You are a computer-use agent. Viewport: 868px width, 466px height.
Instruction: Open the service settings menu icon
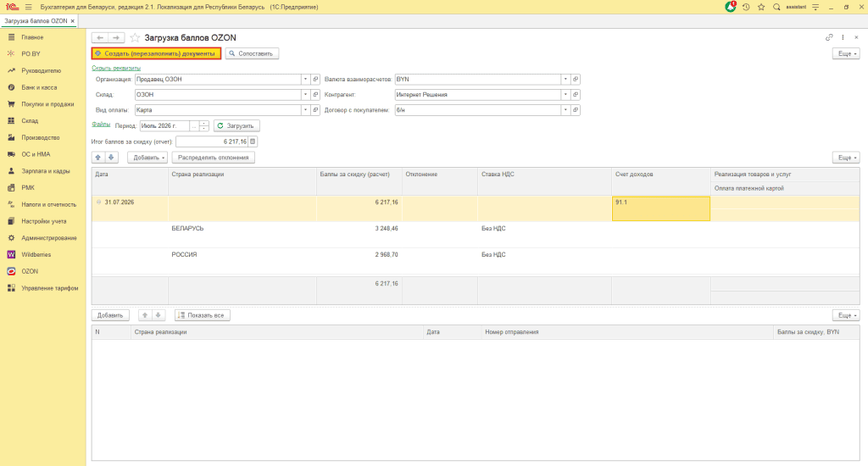click(815, 7)
